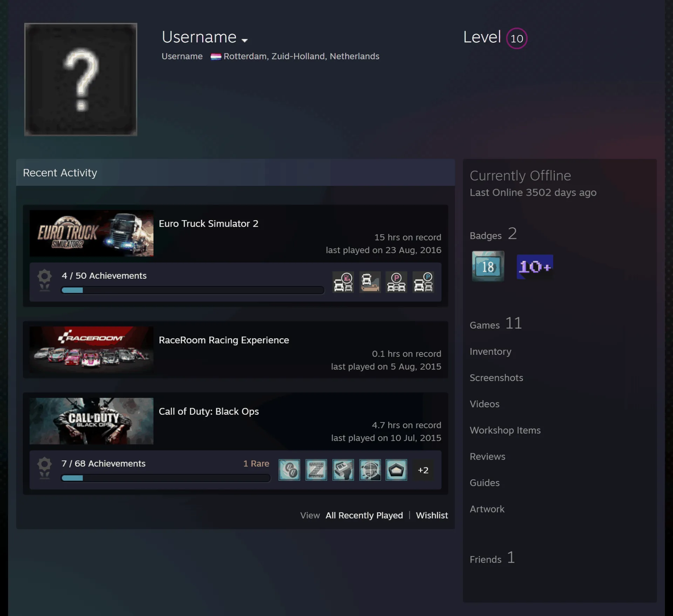The height and width of the screenshot is (616, 673).
Task: Open the Videos link
Action: 484,404
